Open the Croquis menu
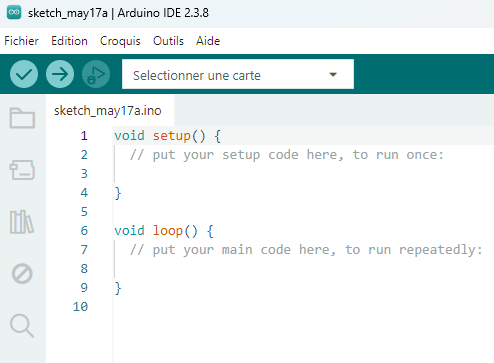 [120, 41]
